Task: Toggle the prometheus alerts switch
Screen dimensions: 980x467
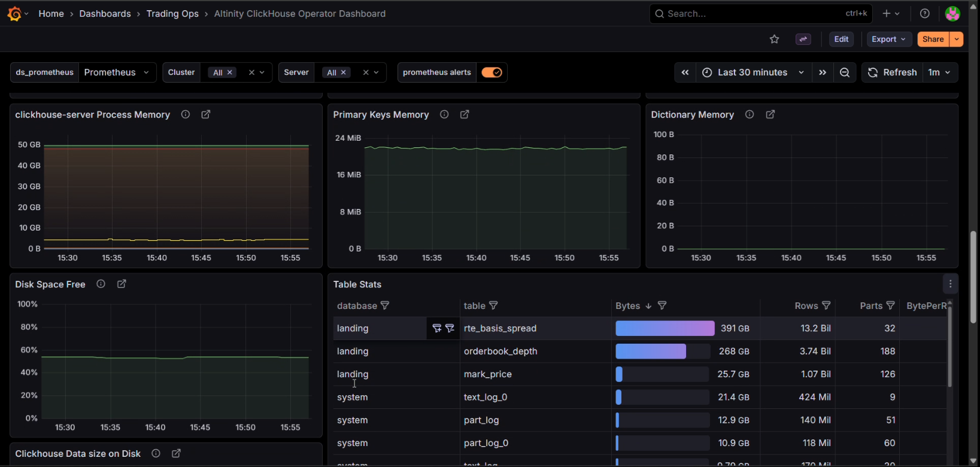Action: tap(492, 72)
